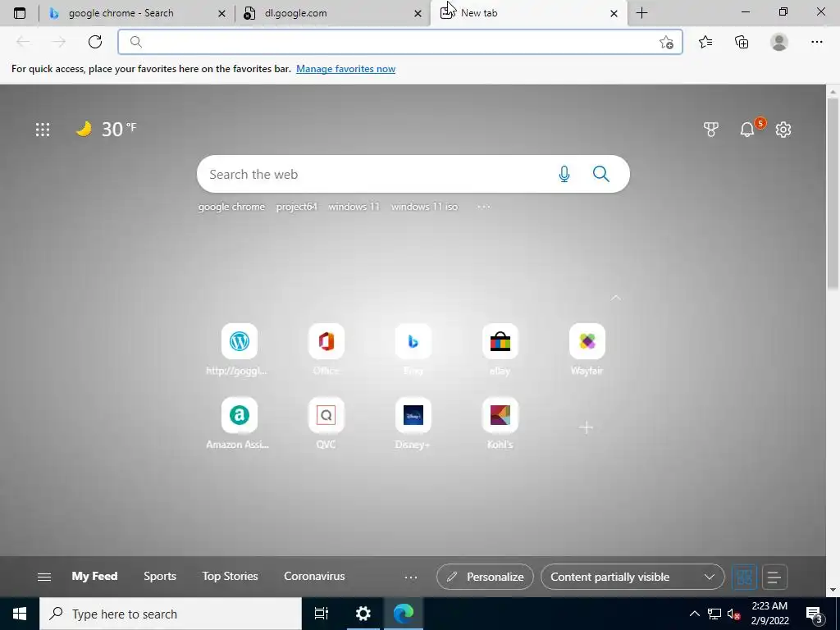
Task: Open the profile avatar icon
Action: coord(779,42)
